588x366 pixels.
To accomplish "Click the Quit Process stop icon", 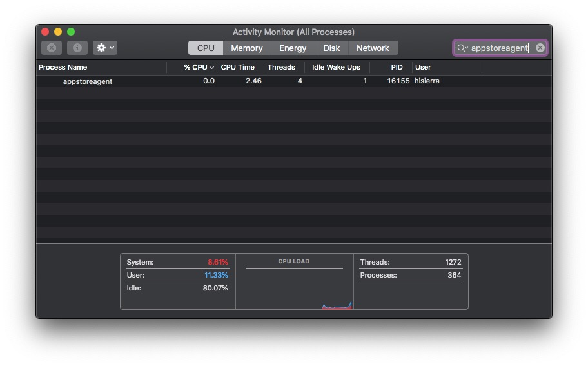I will (x=52, y=48).
